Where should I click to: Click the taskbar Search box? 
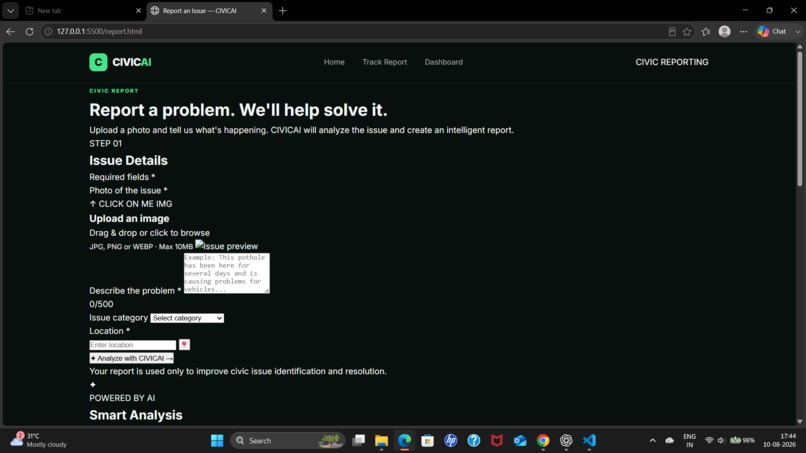(288, 441)
